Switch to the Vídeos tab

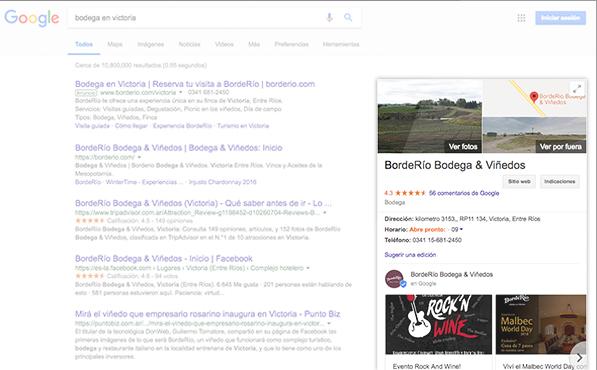(224, 44)
